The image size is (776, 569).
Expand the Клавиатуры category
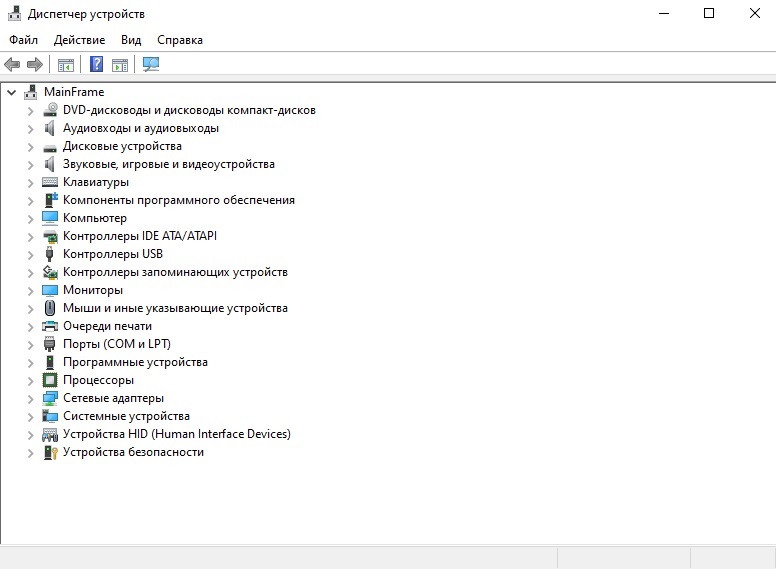point(30,183)
